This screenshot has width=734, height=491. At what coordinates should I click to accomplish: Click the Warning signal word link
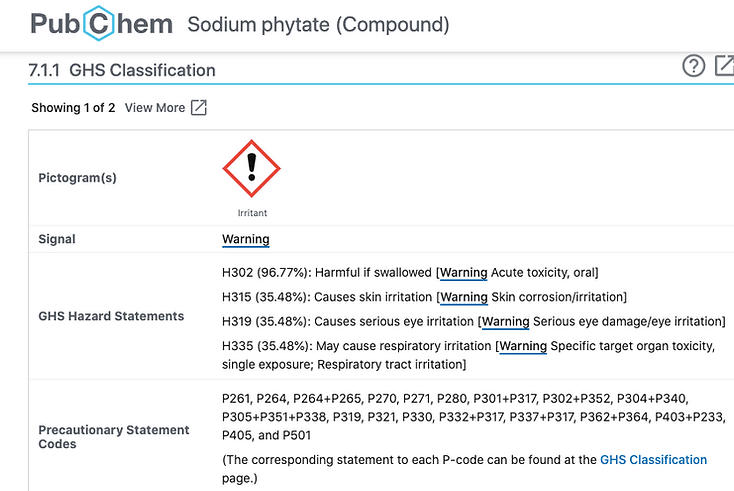246,239
